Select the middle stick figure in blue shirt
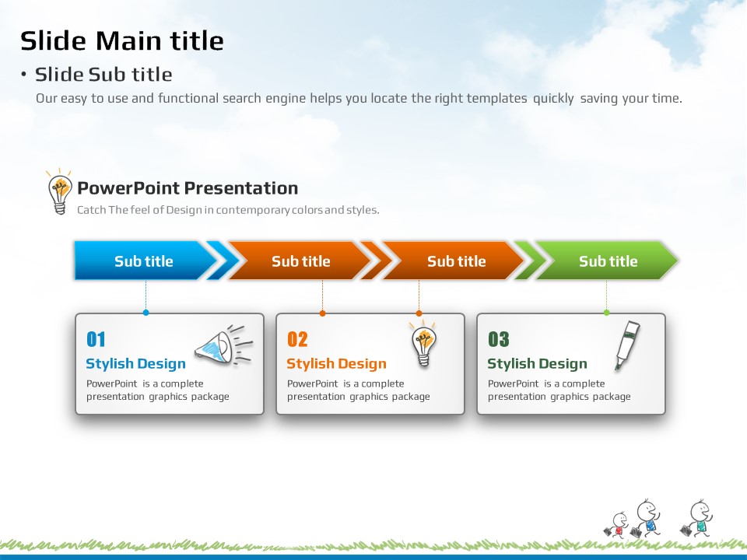This screenshot has height=560, width=747. point(647,518)
